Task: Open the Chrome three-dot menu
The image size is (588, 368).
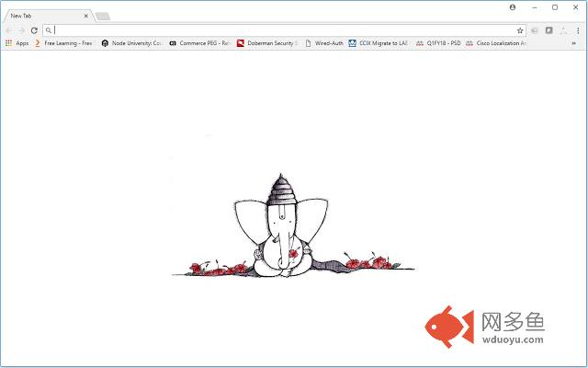Action: click(x=578, y=30)
